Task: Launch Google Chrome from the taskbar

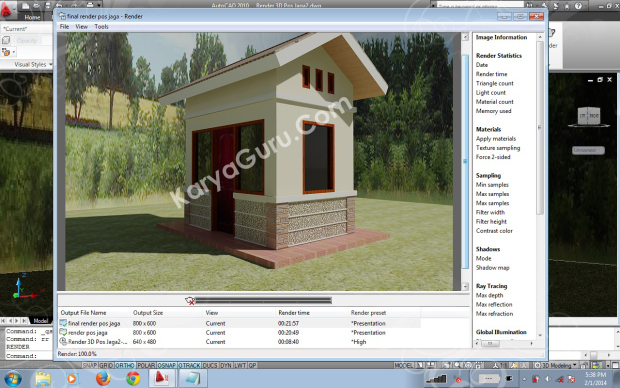Action: pos(133,379)
